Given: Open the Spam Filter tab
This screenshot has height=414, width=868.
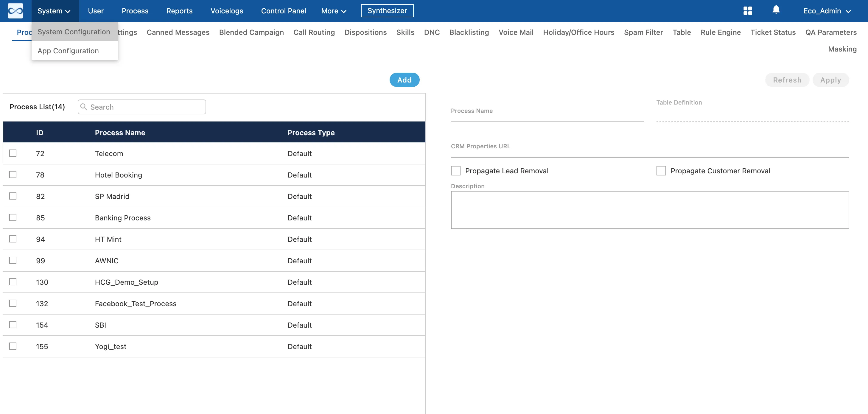Looking at the screenshot, I should pyautogui.click(x=643, y=32).
